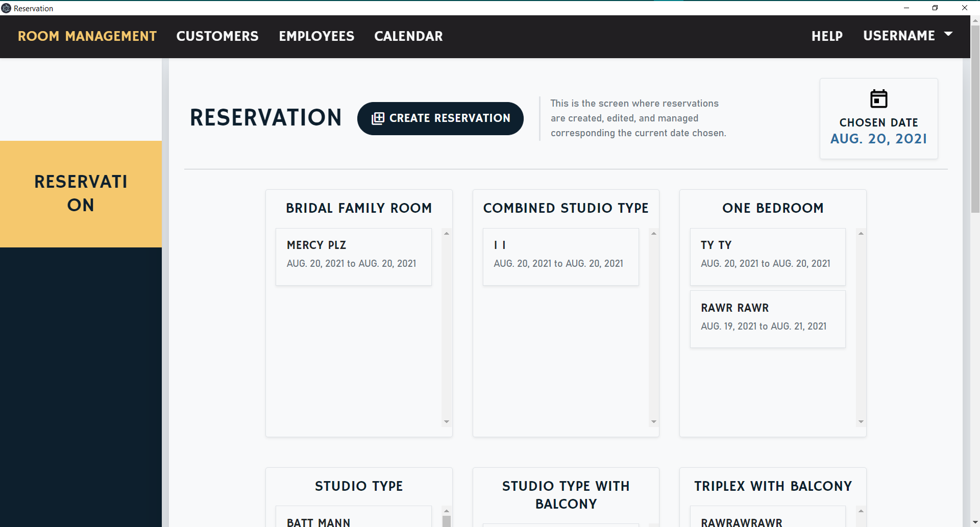Click the reservation screen description text
Screen dimensions: 980x527
(x=638, y=118)
